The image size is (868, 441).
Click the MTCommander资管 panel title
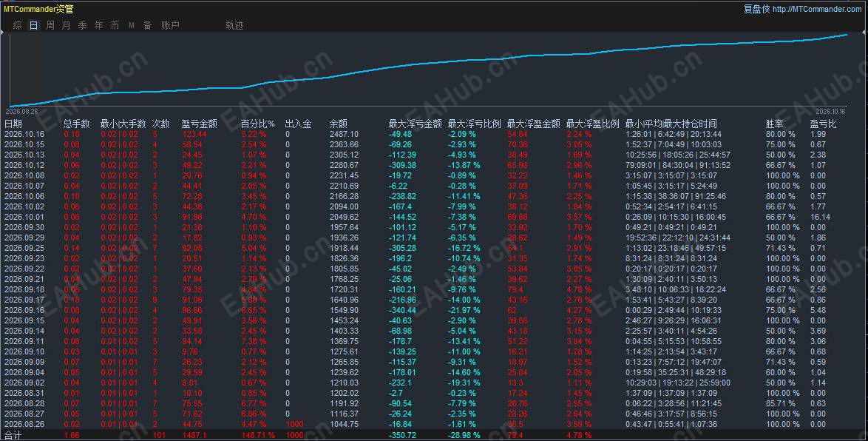(38, 9)
